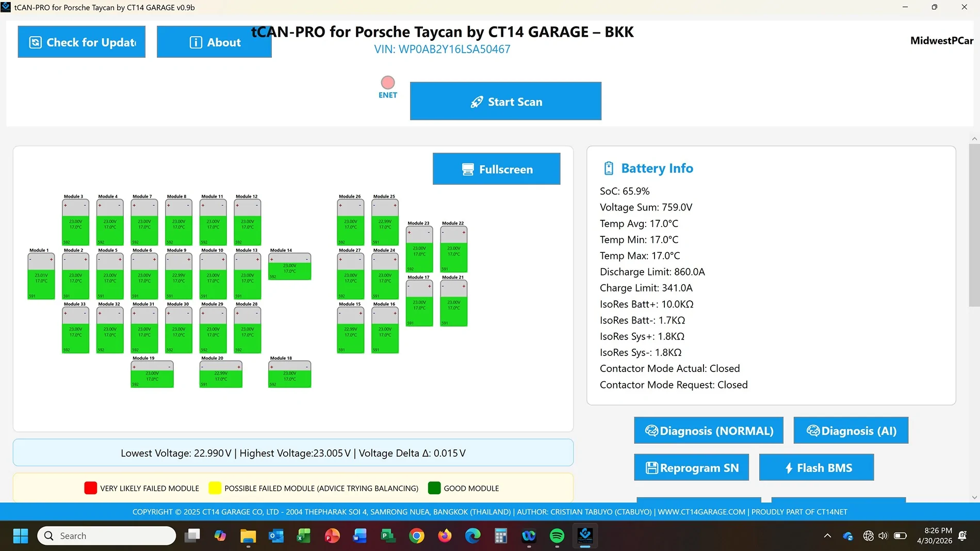The height and width of the screenshot is (551, 980).
Task: Select Module 3 battery cell
Action: coord(75,222)
